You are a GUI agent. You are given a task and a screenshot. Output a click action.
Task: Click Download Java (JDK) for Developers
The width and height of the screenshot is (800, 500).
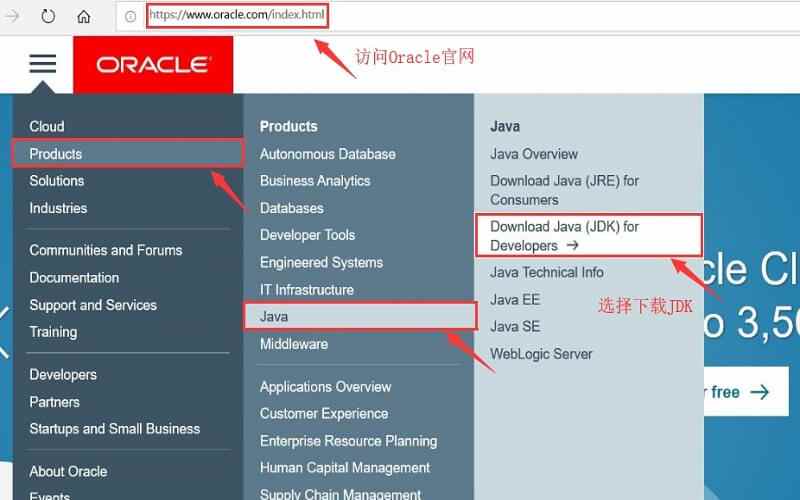click(589, 236)
